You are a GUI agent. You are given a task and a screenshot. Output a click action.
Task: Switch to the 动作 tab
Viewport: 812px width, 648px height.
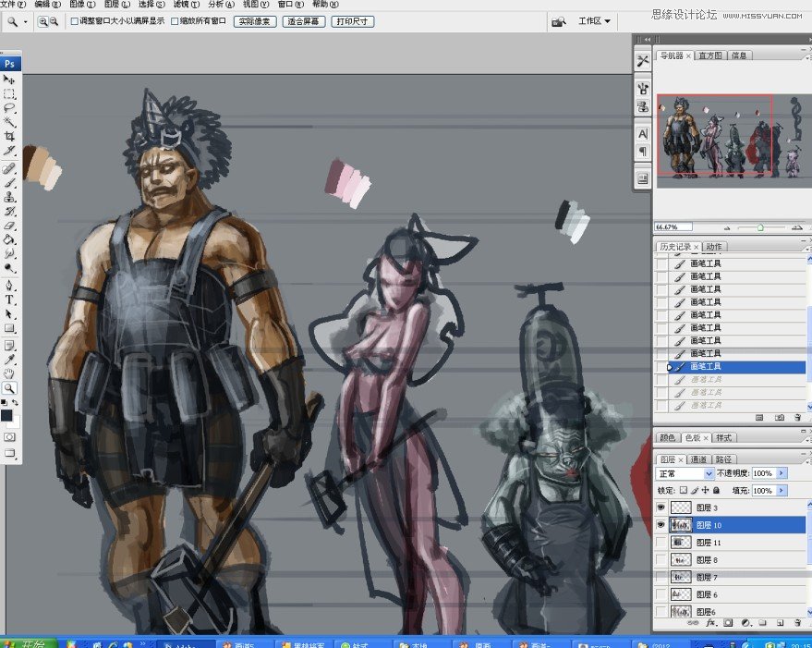pos(713,247)
